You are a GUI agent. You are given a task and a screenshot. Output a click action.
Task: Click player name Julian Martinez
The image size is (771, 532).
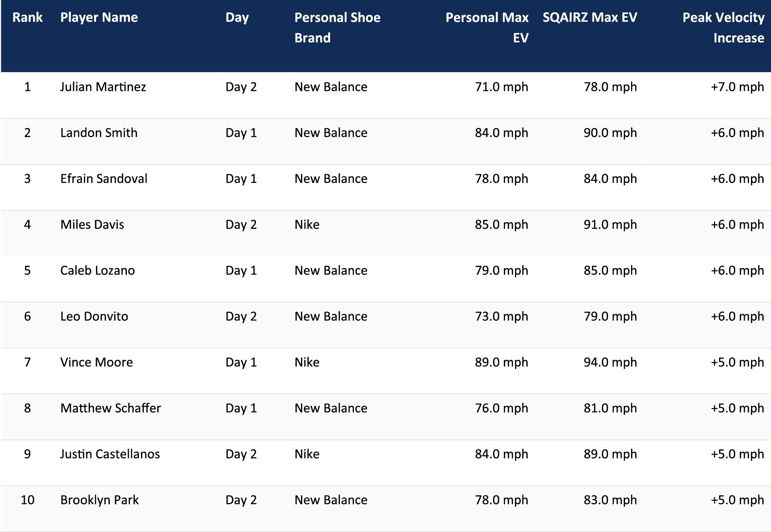[x=103, y=87]
